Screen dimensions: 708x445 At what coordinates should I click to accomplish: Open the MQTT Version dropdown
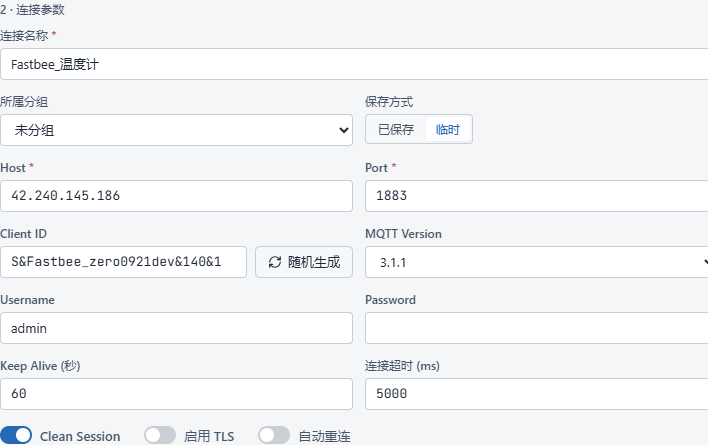tap(536, 262)
